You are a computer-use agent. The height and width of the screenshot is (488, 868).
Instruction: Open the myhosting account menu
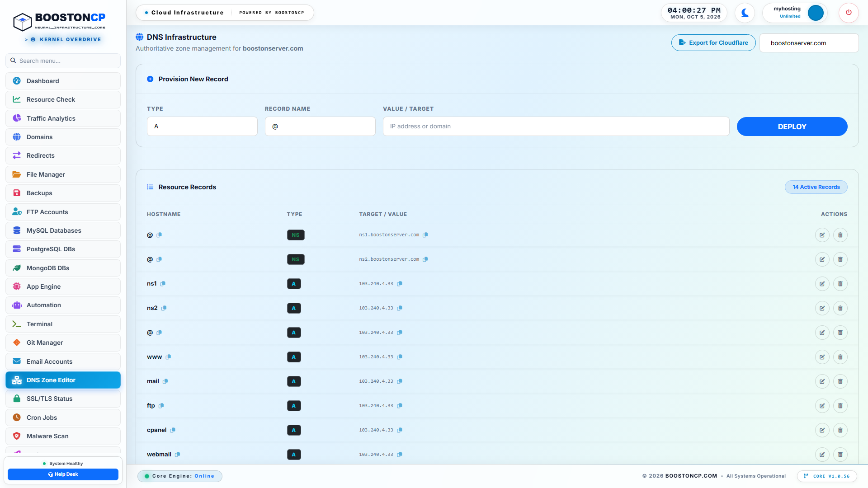[x=795, y=13]
